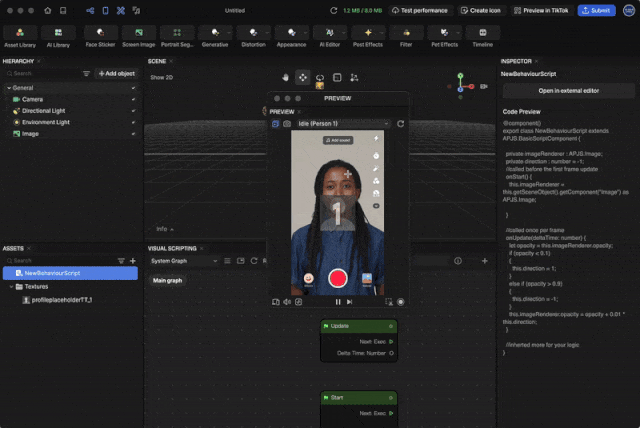The height and width of the screenshot is (428, 640).
Task: Toggle visibility of Image object
Action: pos(133,134)
